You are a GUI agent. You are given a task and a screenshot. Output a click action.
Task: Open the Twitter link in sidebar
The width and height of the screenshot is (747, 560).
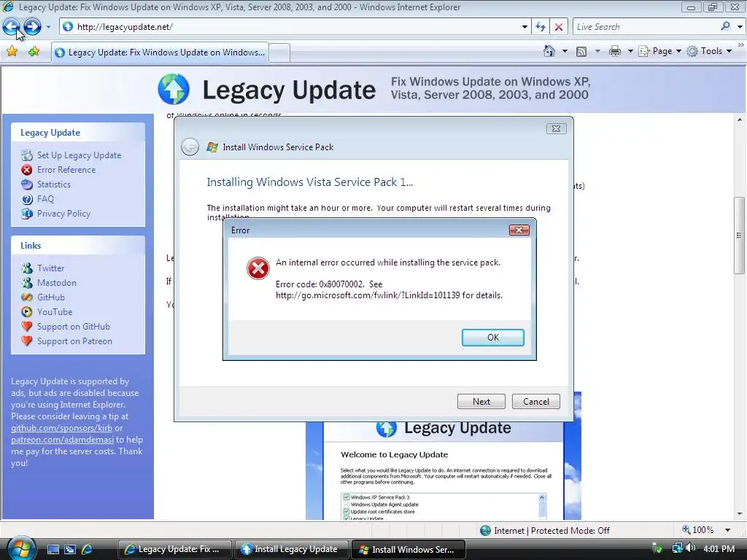coord(50,268)
